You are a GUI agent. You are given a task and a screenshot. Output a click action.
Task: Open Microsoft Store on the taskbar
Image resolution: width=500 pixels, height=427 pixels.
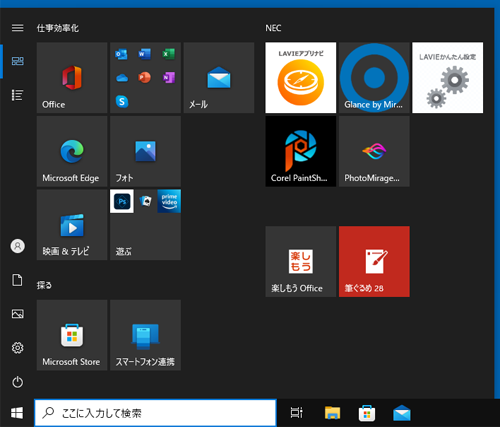[367, 413]
